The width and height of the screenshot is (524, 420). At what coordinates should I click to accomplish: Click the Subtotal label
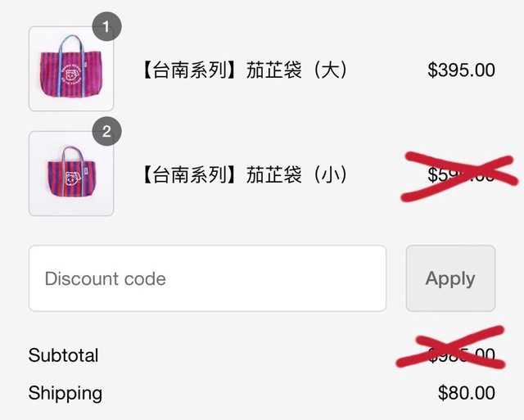(x=63, y=355)
